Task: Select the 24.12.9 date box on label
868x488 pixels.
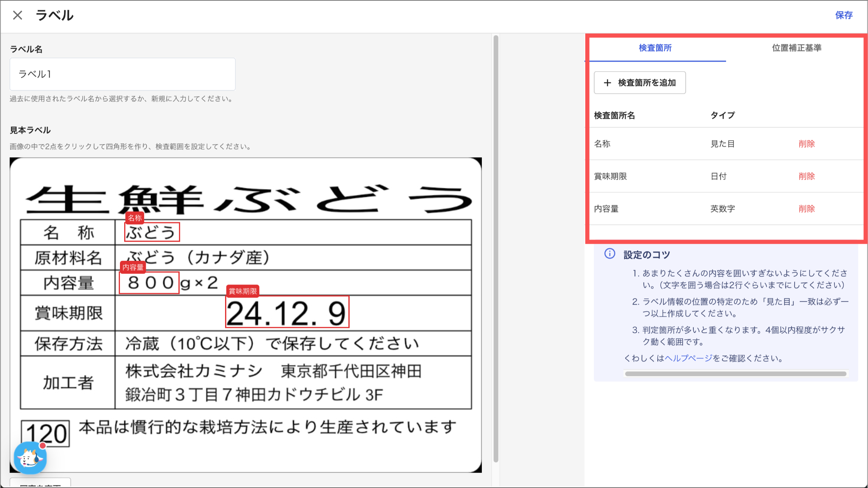Action: (287, 312)
